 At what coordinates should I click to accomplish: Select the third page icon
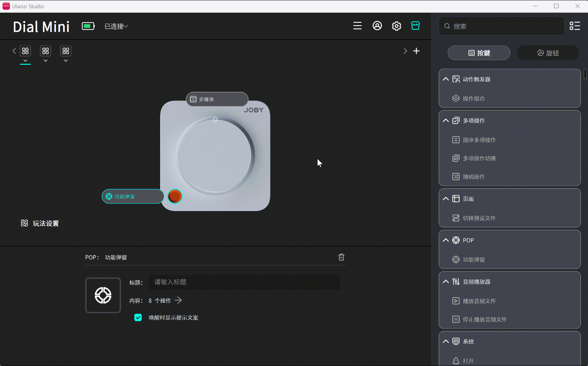tap(66, 51)
